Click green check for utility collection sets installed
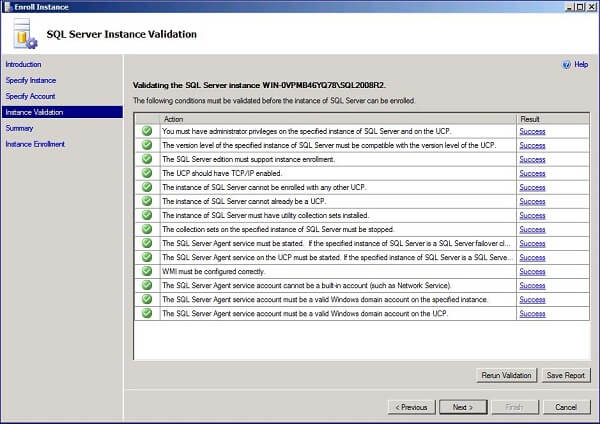The image size is (600, 424). pyautogui.click(x=147, y=215)
